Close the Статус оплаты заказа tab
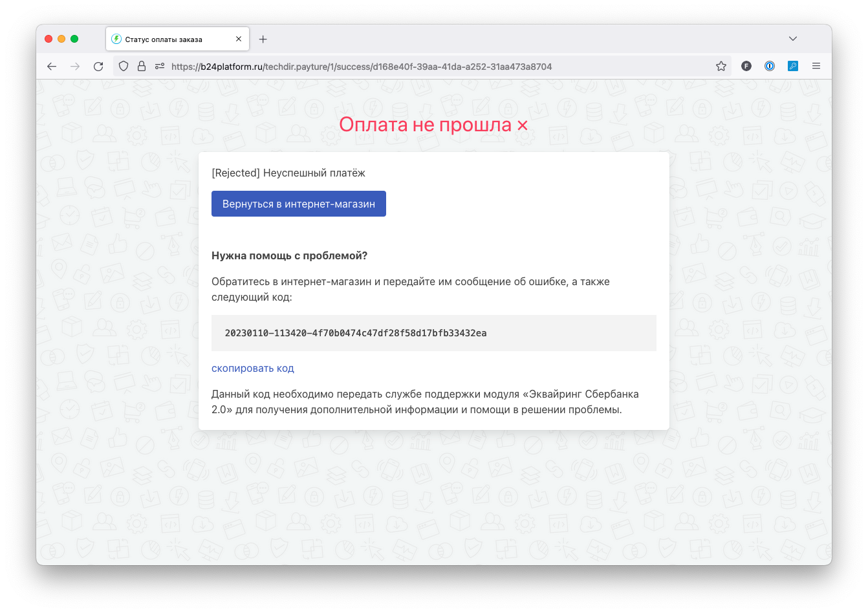Viewport: 868px width, 613px height. (239, 39)
